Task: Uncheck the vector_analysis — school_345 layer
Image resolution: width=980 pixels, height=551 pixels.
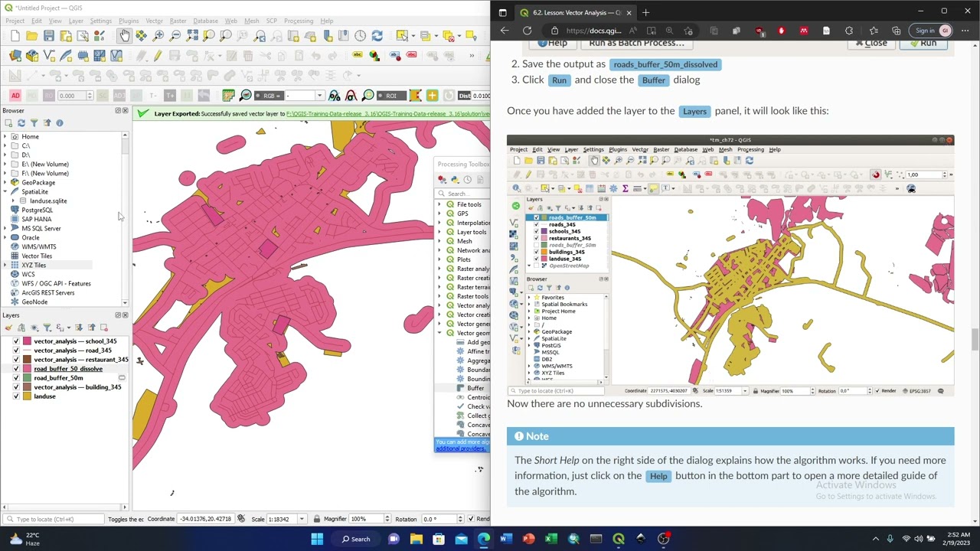Action: pos(16,341)
